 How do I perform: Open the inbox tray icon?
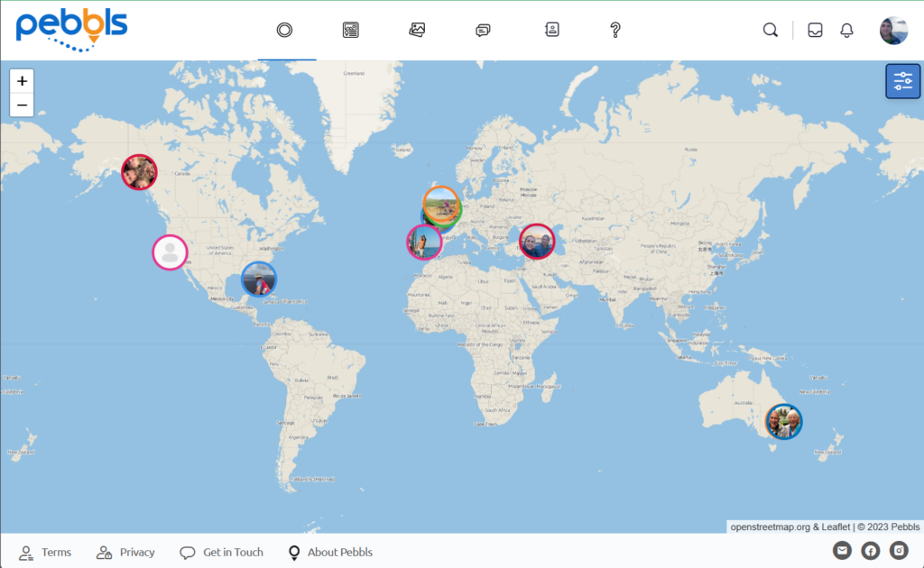815,30
